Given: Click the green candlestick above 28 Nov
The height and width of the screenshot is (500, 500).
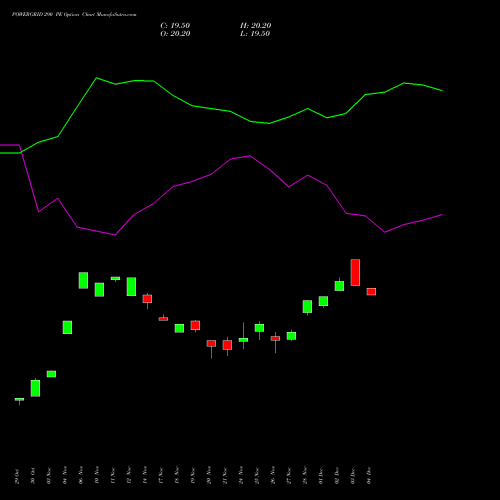Looking at the screenshot, I should [x=307, y=307].
